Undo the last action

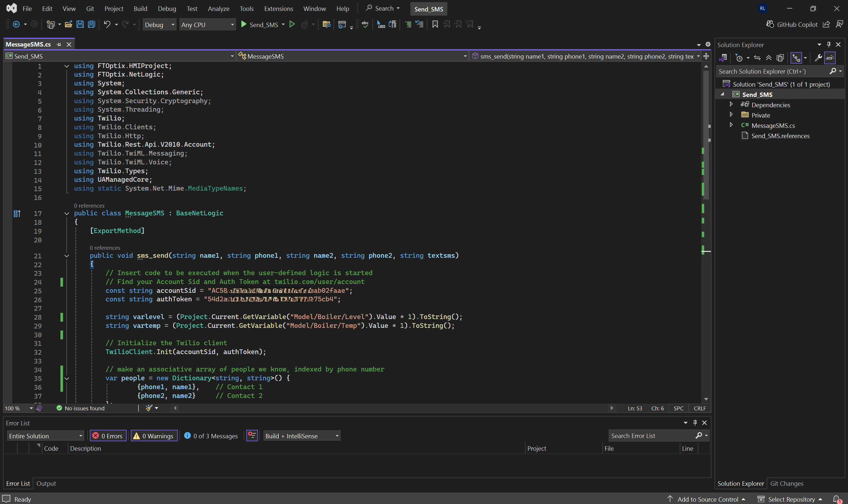(107, 24)
